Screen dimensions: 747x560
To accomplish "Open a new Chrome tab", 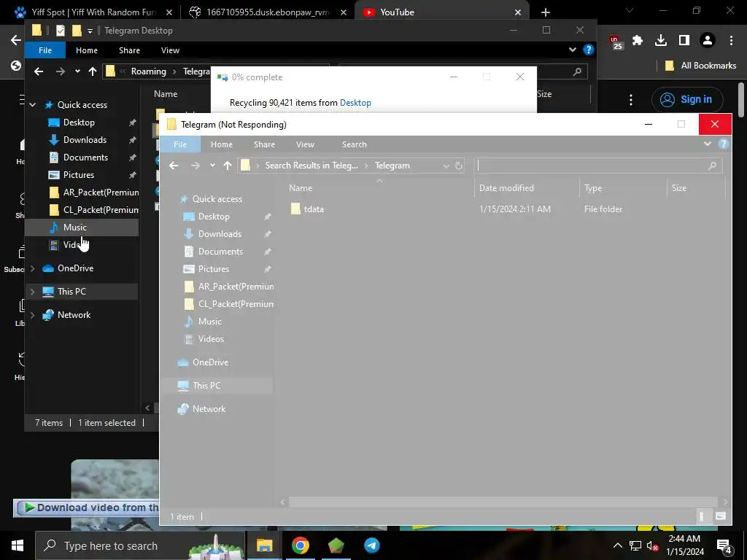I will point(546,12).
